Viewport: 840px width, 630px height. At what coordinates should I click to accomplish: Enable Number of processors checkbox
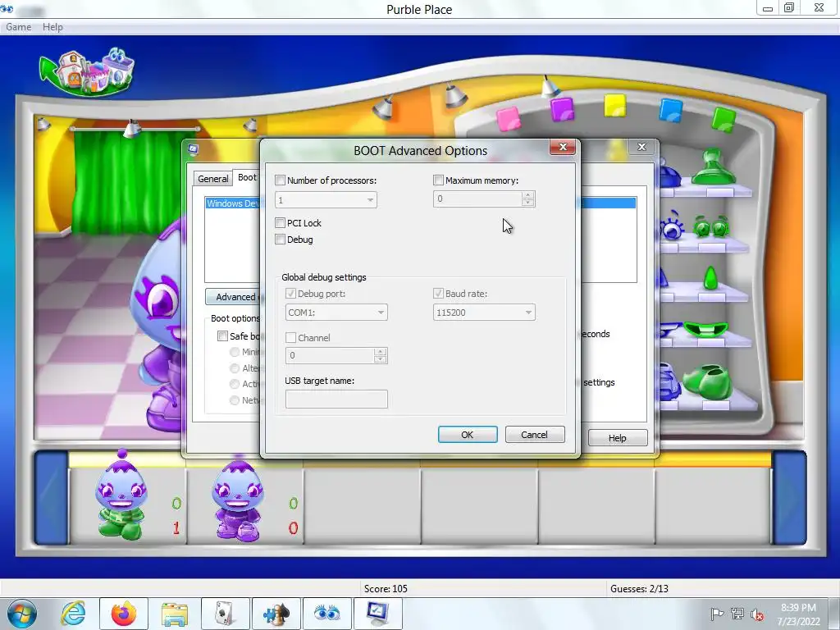click(x=280, y=180)
